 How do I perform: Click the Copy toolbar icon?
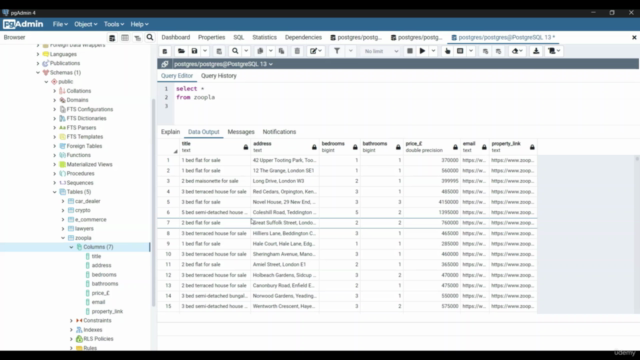(260, 51)
